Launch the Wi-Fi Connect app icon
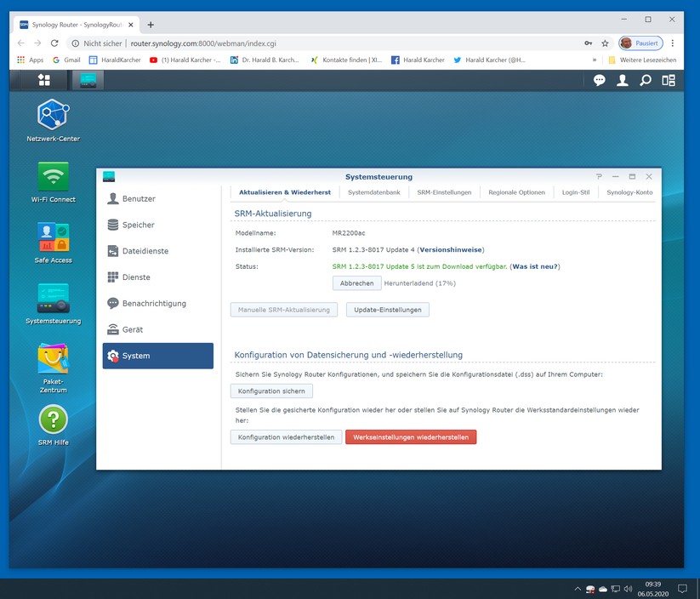Screen dimensions: 700x599 pyautogui.click(x=53, y=177)
